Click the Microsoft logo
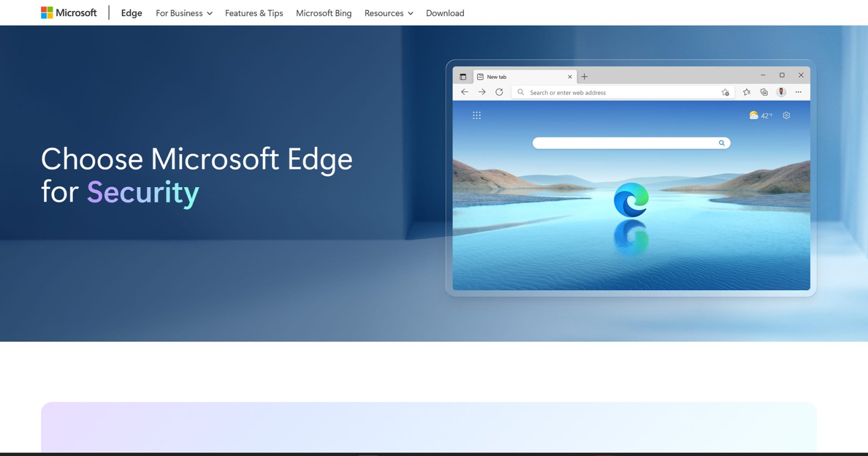868x456 pixels. click(69, 13)
